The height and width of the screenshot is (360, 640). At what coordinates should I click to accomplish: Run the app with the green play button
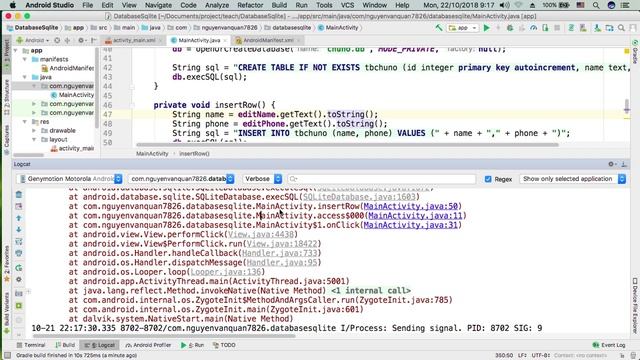point(487,28)
